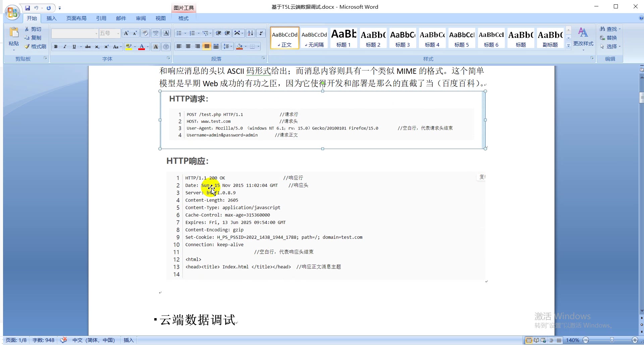Toggle superscript formatting
This screenshot has height=345, width=644.
(x=106, y=47)
